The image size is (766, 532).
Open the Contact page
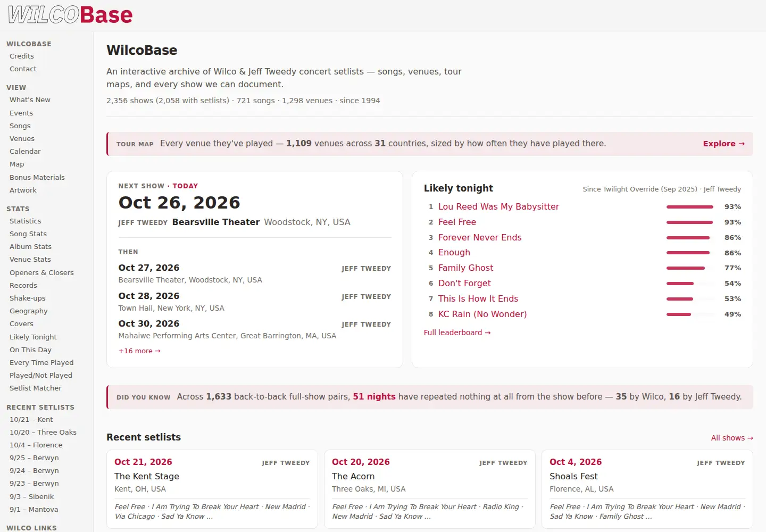[x=23, y=69]
